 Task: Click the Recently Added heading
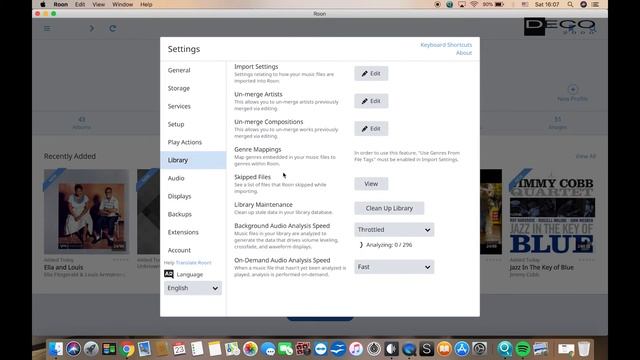70,156
